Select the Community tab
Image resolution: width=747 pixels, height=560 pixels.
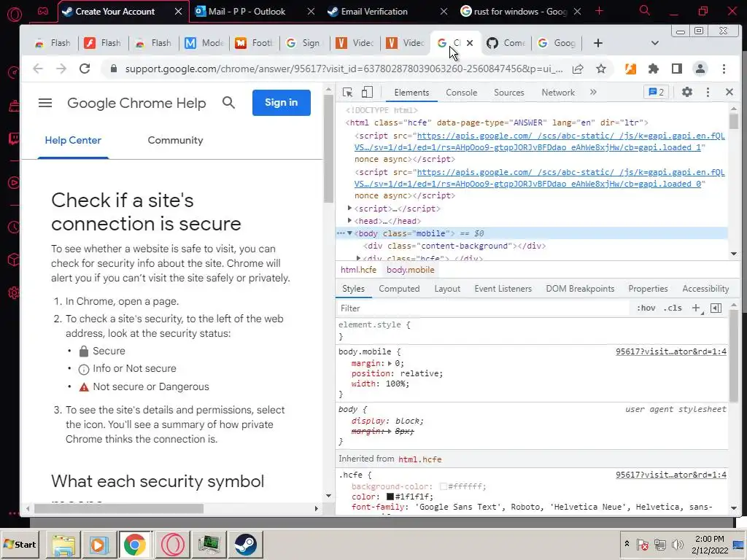(175, 140)
